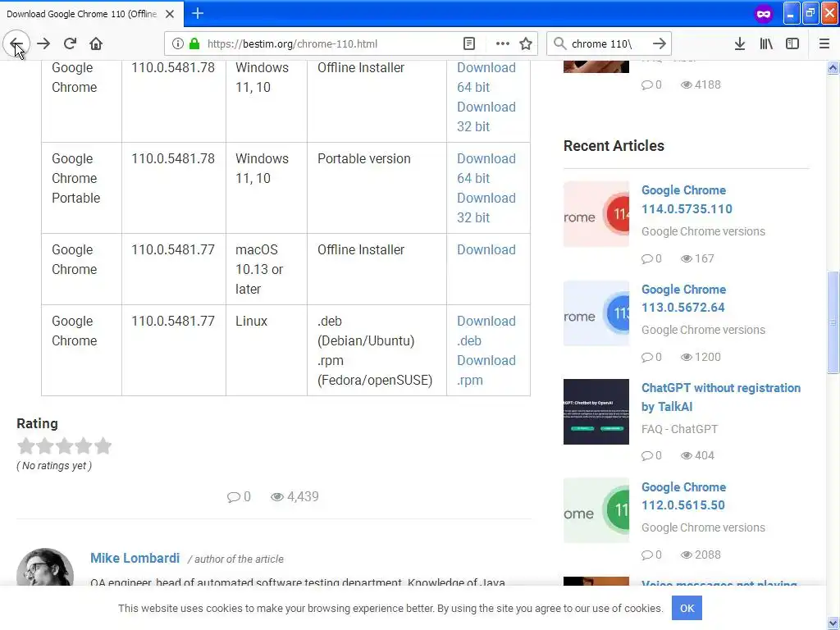The height and width of the screenshot is (630, 840).
Task: Click the Chrome 112 article thumbnail
Action: click(596, 510)
